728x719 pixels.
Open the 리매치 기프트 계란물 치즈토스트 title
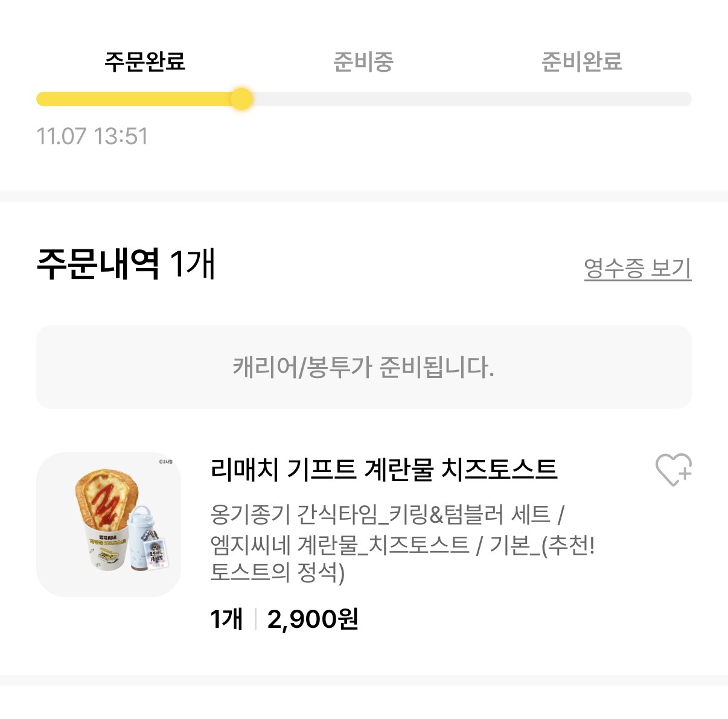coord(383,469)
